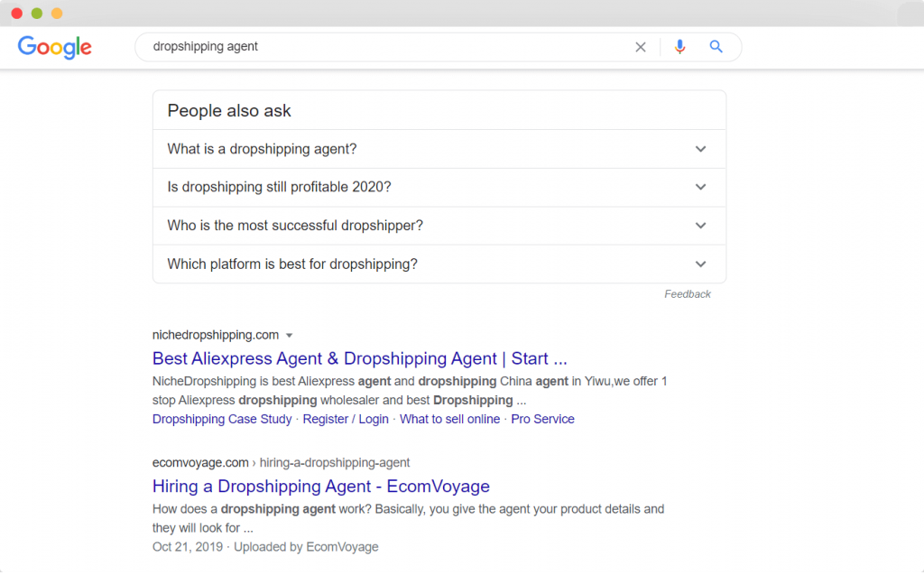Click the 'People also ask' heading
Screen dimensions: 924x575
tap(229, 111)
